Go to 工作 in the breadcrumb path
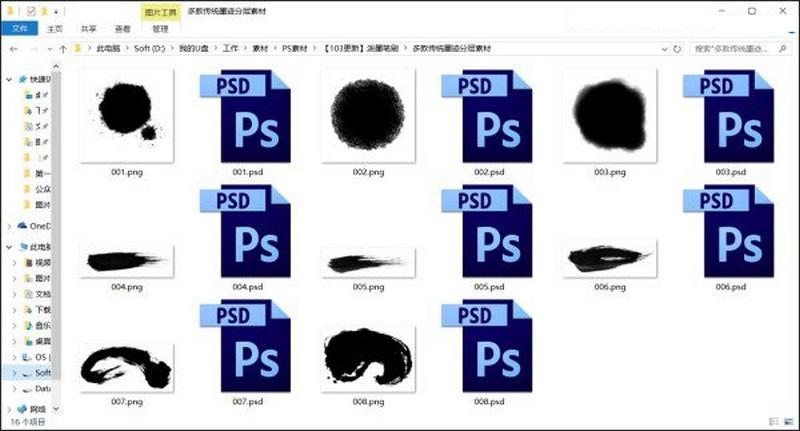 (231, 48)
